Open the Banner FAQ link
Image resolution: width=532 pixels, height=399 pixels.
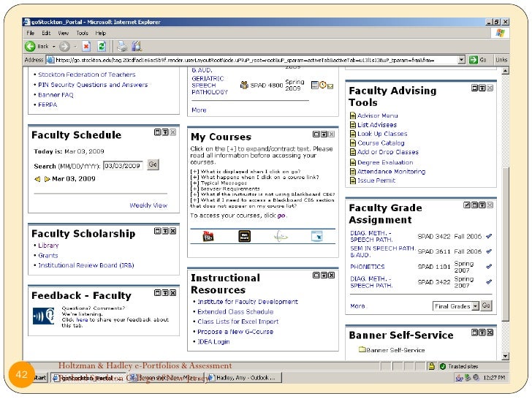coord(56,95)
